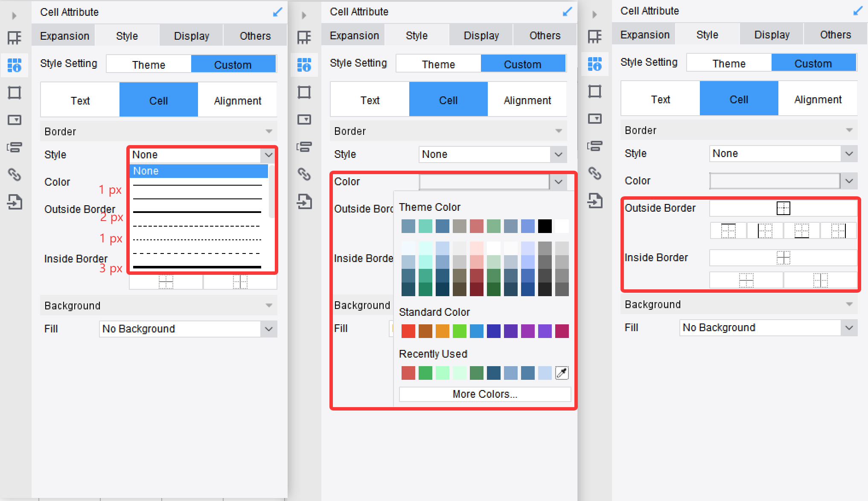Viewport: 868px width, 501px height.
Task: Click the Color field box in middle panel
Action: click(484, 182)
